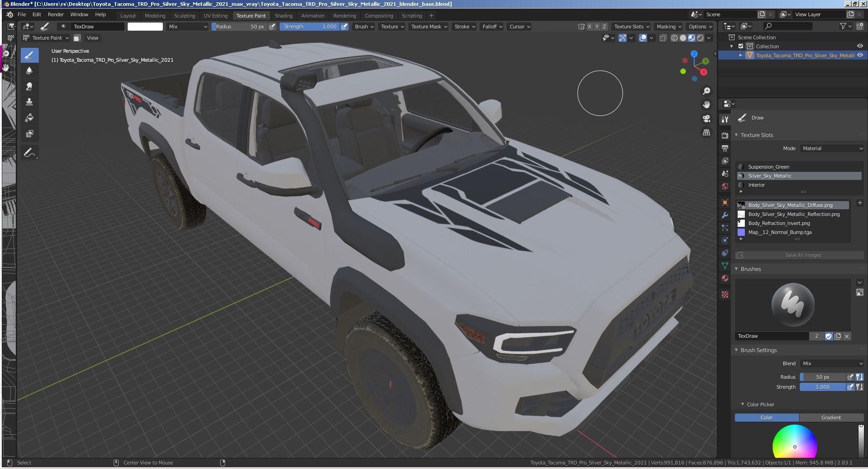
Task: Open the Texture Paint mode dropdown
Action: [x=46, y=38]
